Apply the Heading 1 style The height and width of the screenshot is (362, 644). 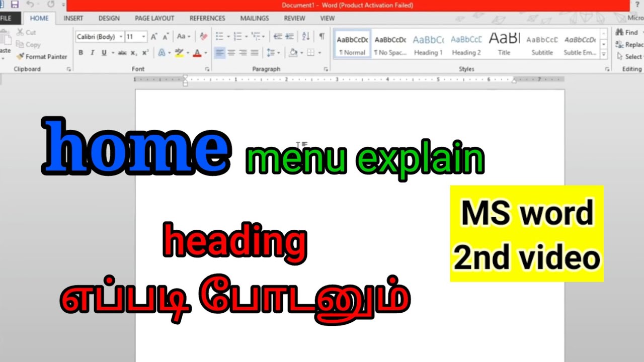pos(428,44)
